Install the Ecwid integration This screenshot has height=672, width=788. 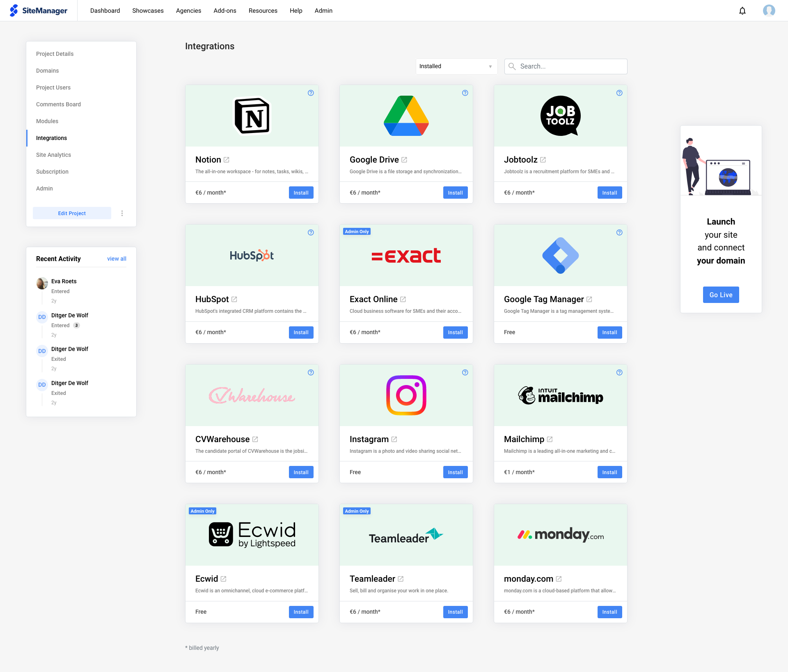(301, 612)
